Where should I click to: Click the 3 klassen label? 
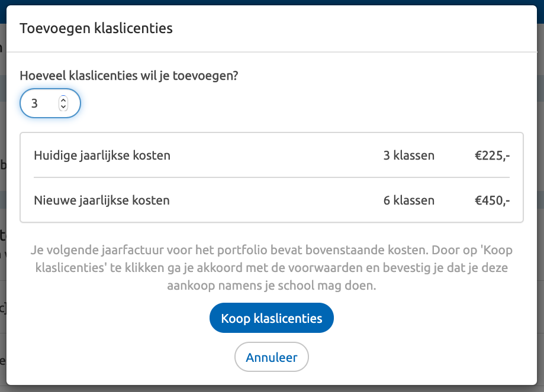click(408, 155)
